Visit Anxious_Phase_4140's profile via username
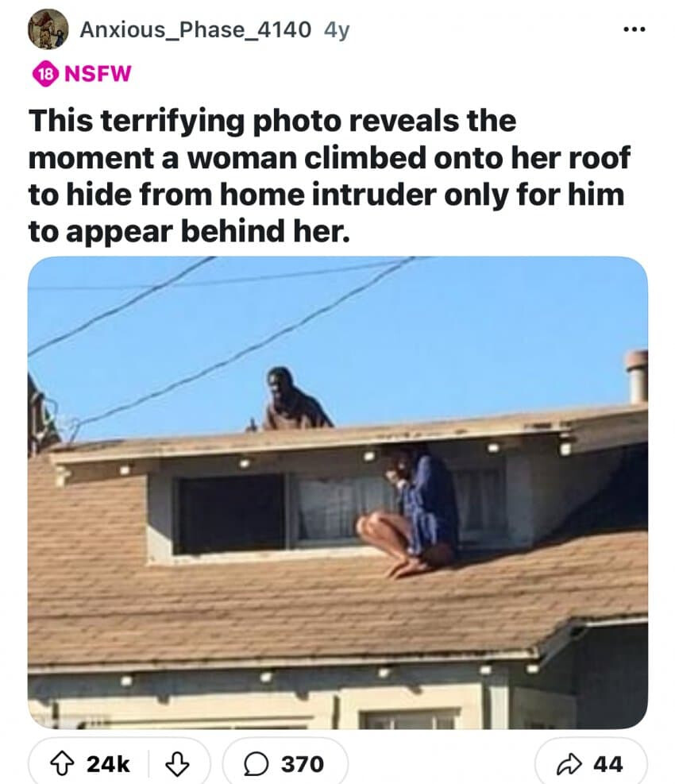This screenshot has width=675, height=784. [195, 29]
